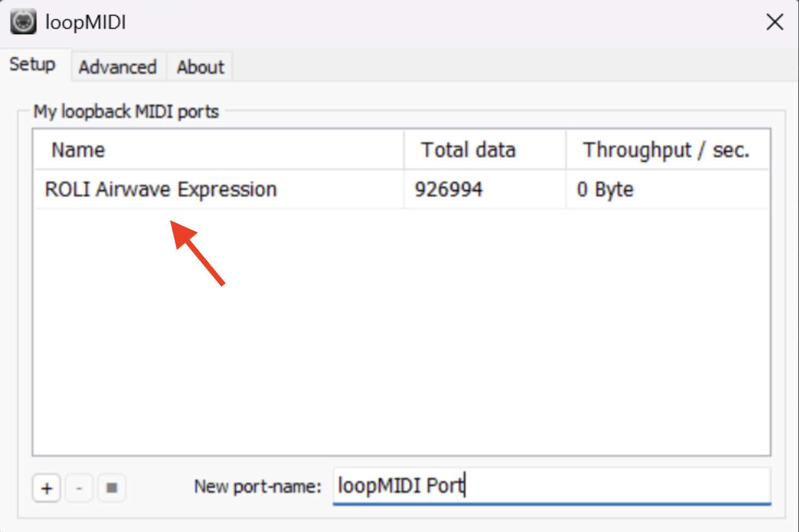The width and height of the screenshot is (799, 532).
Task: Add a new port with the plus button
Action: pos(47,488)
